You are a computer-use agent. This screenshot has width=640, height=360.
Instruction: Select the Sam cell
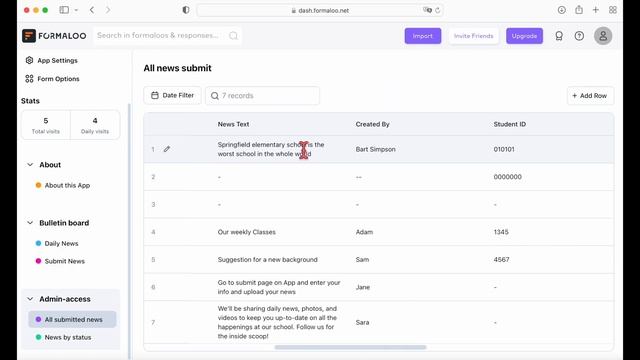click(362, 260)
